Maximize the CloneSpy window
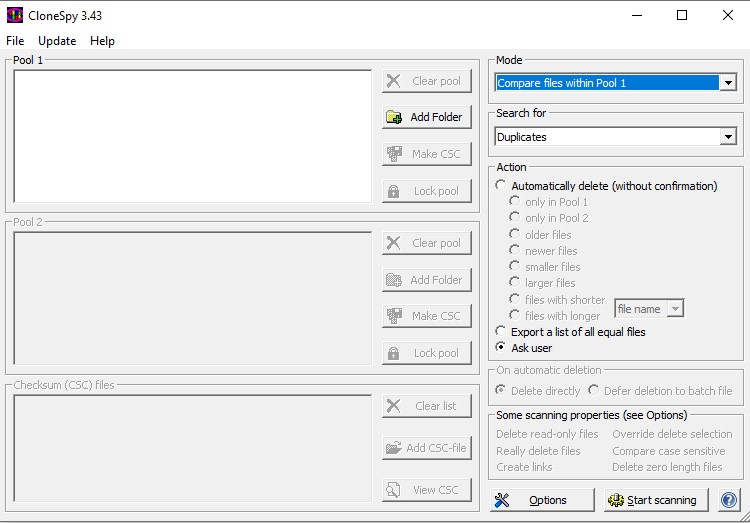 click(x=682, y=15)
